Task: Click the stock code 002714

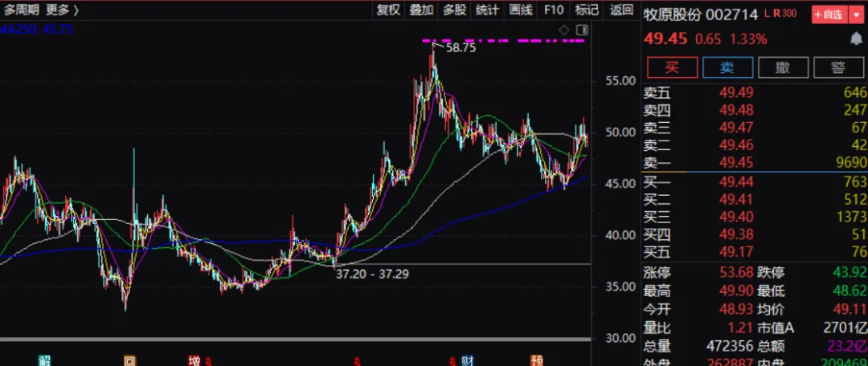Action: click(x=732, y=14)
